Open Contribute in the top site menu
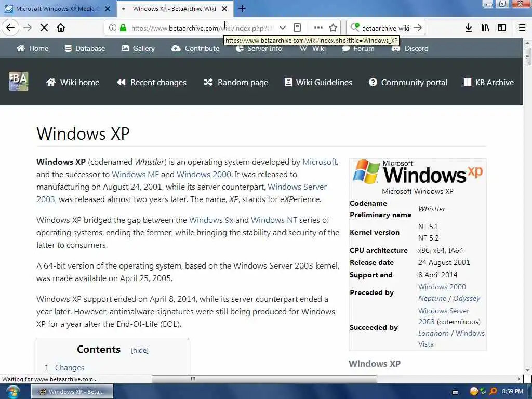The height and width of the screenshot is (399, 532). pos(195,48)
